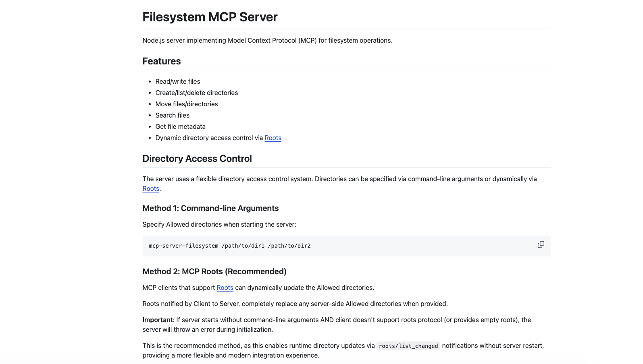Click the Filesystem MCP Server heading
643x364 pixels.
[x=210, y=17]
